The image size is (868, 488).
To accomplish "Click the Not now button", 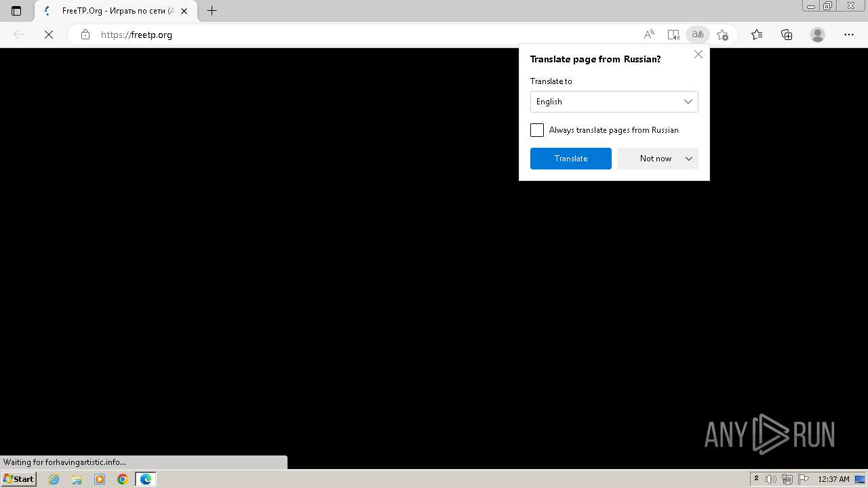I will pos(649,159).
